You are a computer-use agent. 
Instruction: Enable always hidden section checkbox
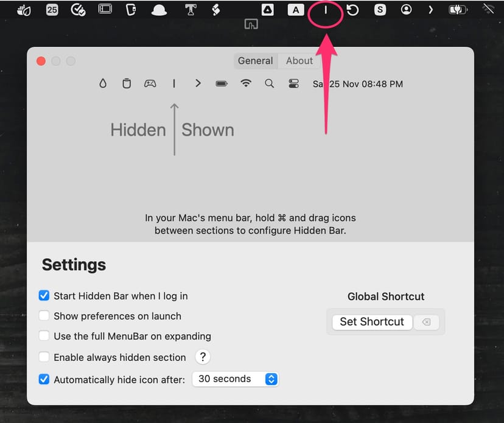(44, 357)
